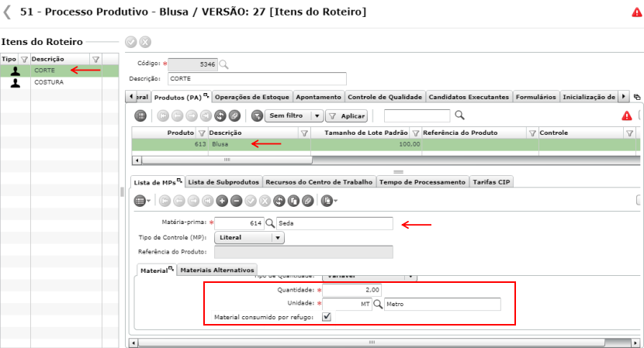This screenshot has height=348, width=644.
Task: Refresh the Lista de MPs records
Action: point(279,201)
